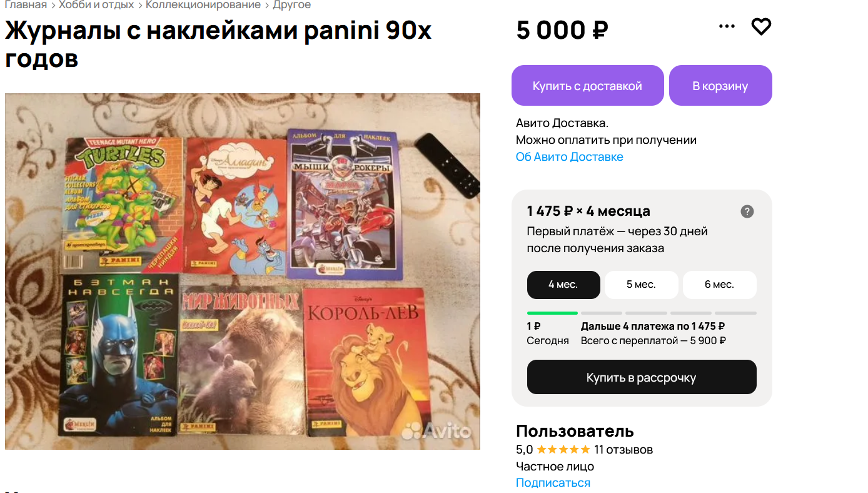
Task: Open Другое breadcrumb category
Action: (291, 5)
